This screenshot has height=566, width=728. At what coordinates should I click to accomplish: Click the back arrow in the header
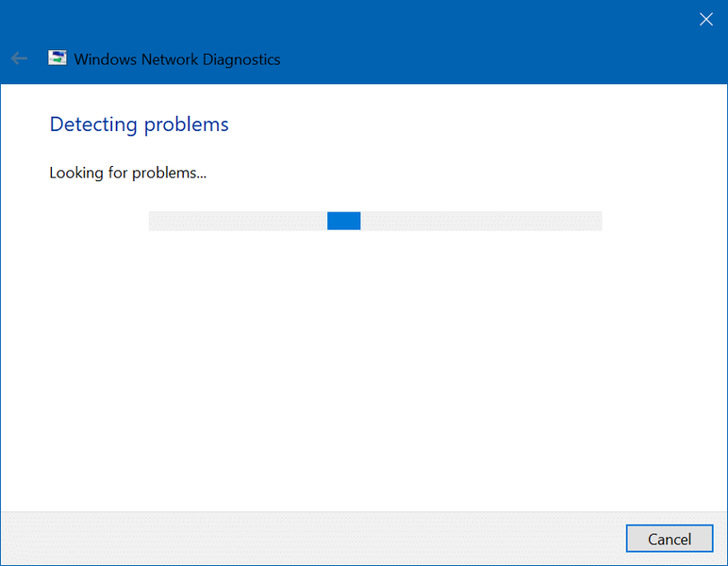tap(19, 58)
